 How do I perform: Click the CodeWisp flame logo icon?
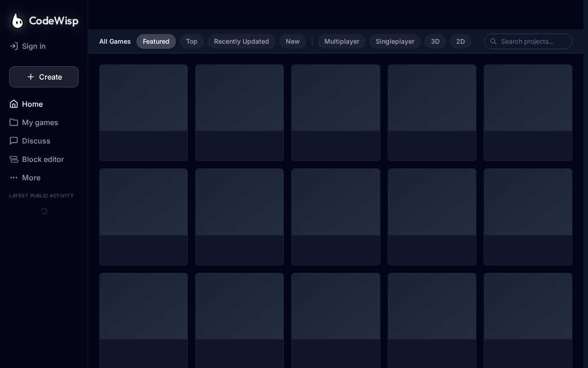point(17,21)
